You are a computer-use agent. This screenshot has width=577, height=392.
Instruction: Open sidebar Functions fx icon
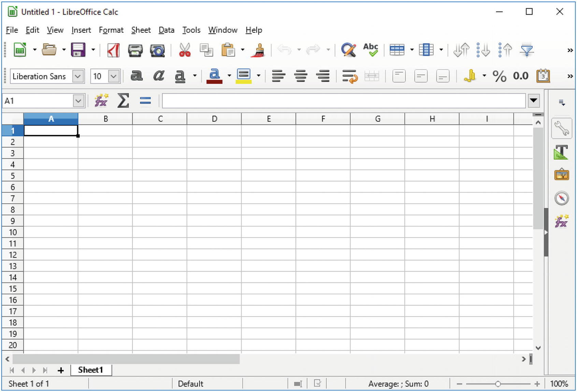coord(562,221)
